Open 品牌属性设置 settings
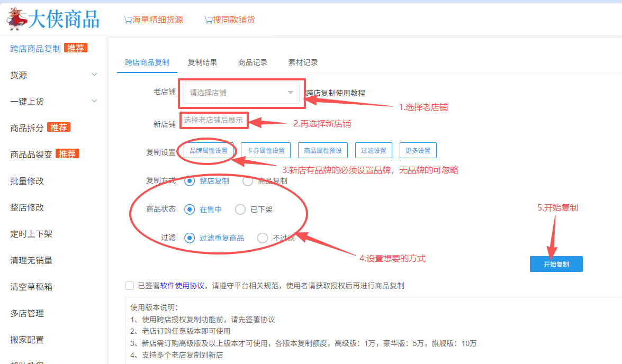 [x=209, y=151]
